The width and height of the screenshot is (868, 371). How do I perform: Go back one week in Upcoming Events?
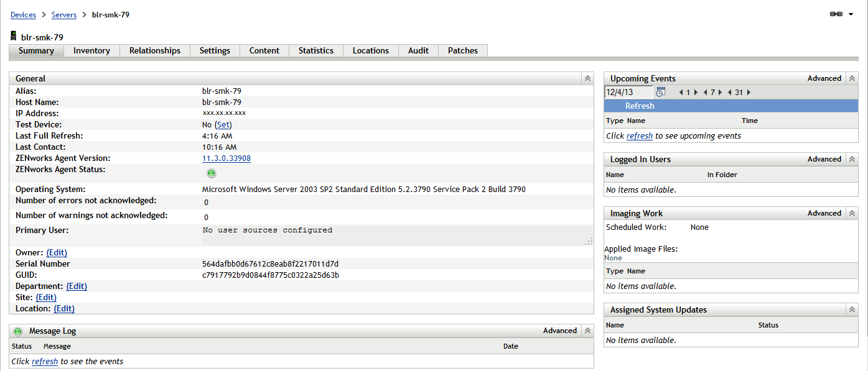[x=705, y=91]
